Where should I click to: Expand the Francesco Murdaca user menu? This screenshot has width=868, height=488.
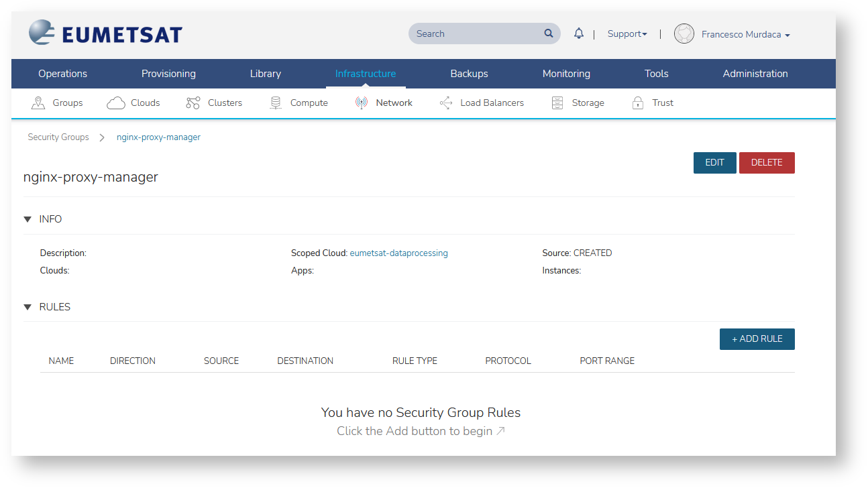tap(745, 34)
